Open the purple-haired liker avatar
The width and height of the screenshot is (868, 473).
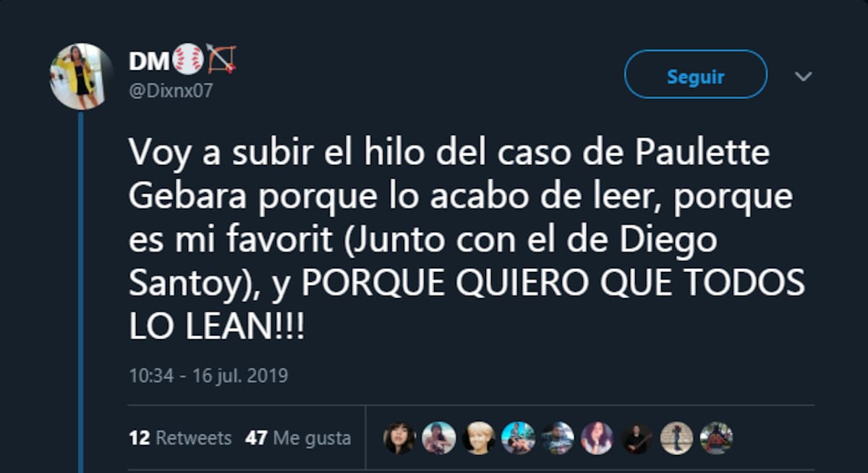pyautogui.click(x=597, y=438)
